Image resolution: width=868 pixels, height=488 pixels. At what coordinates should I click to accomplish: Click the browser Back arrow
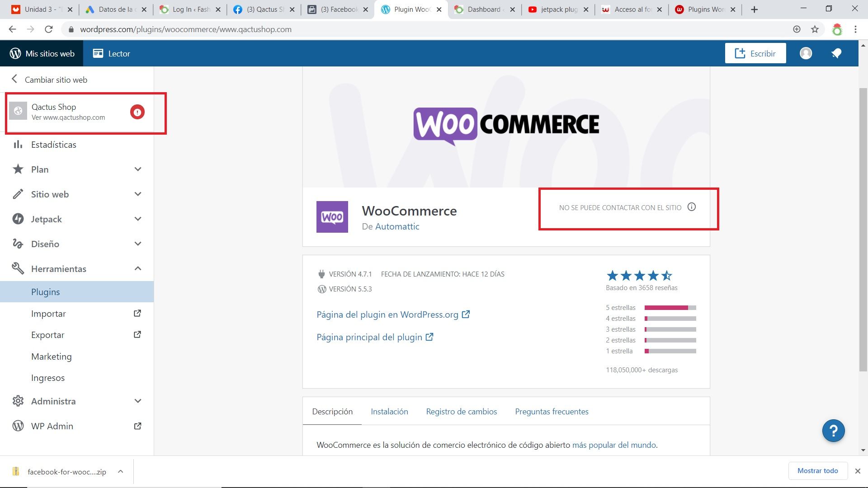coord(12,29)
